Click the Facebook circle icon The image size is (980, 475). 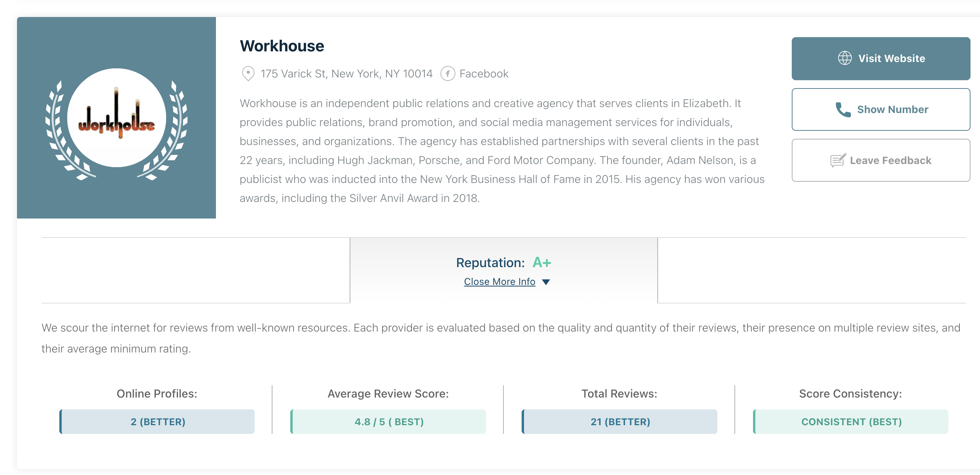(x=448, y=74)
